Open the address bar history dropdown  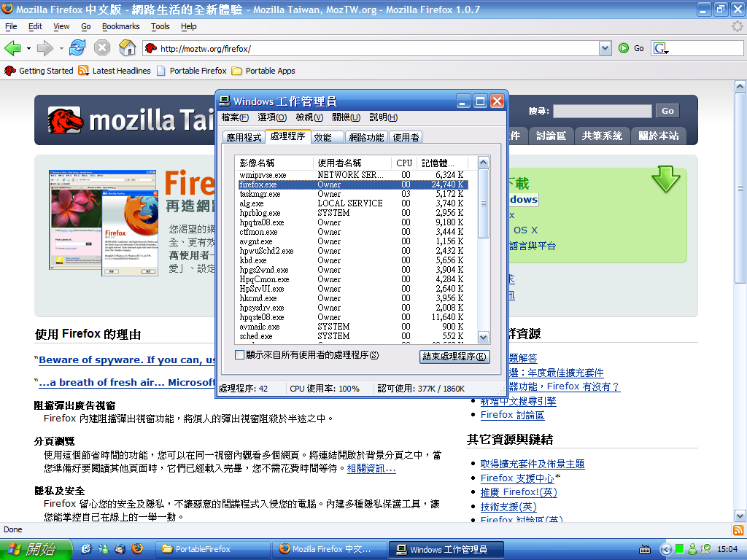click(x=605, y=48)
